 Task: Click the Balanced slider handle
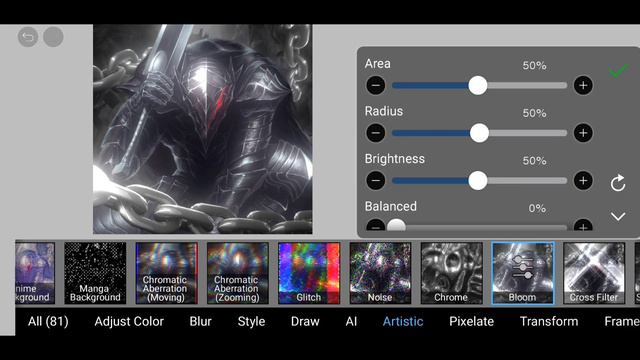pyautogui.click(x=396, y=225)
